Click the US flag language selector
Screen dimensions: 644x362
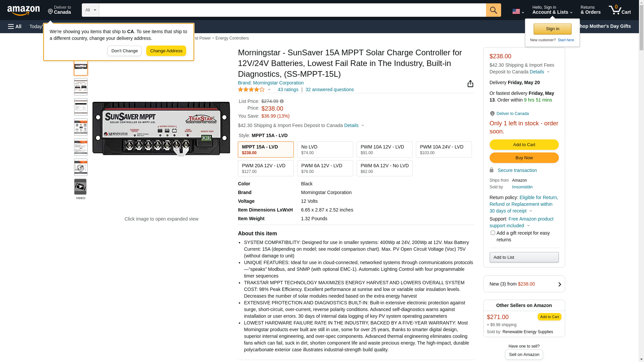pyautogui.click(x=518, y=11)
